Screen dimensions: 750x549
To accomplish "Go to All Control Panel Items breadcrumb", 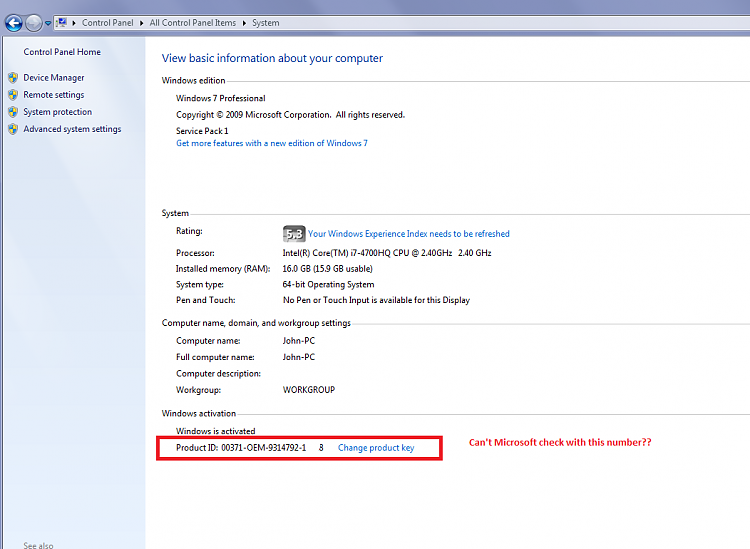I will (193, 23).
